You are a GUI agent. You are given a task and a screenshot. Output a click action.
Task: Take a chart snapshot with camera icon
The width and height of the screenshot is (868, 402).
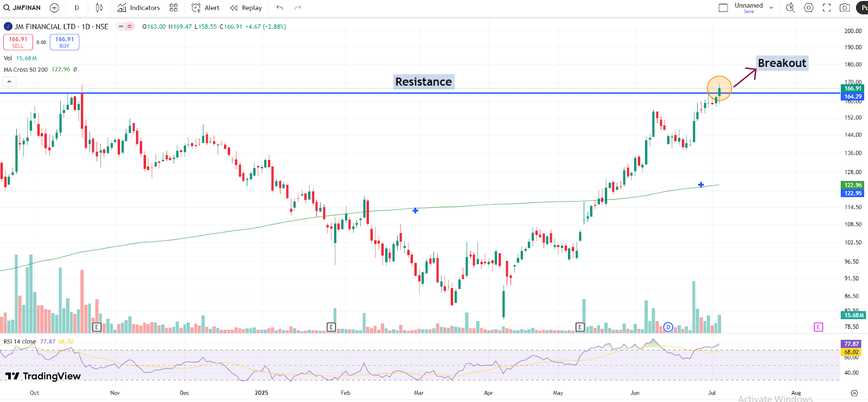pos(845,8)
